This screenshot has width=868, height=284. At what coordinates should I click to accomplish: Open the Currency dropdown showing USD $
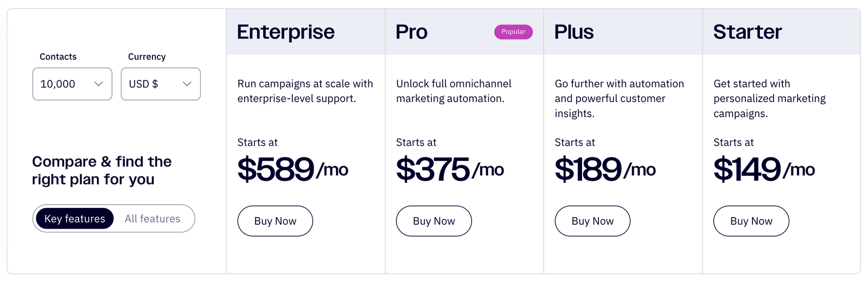(161, 84)
